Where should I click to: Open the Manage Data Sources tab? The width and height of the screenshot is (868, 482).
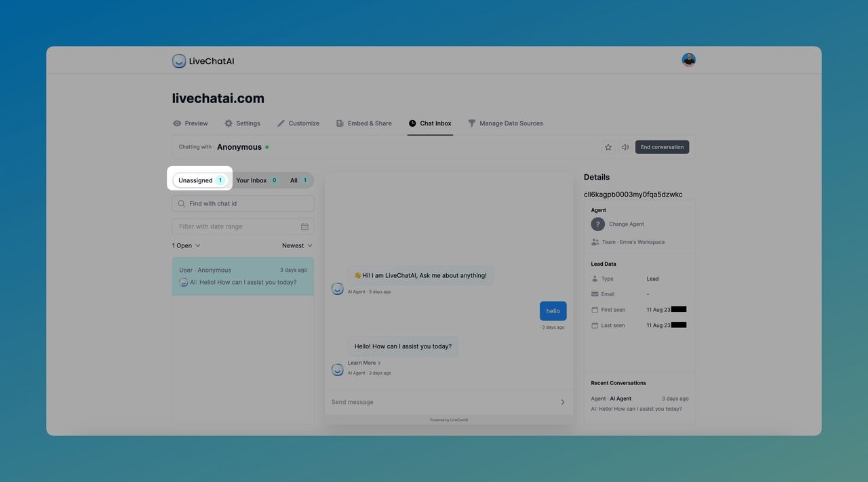tap(505, 123)
